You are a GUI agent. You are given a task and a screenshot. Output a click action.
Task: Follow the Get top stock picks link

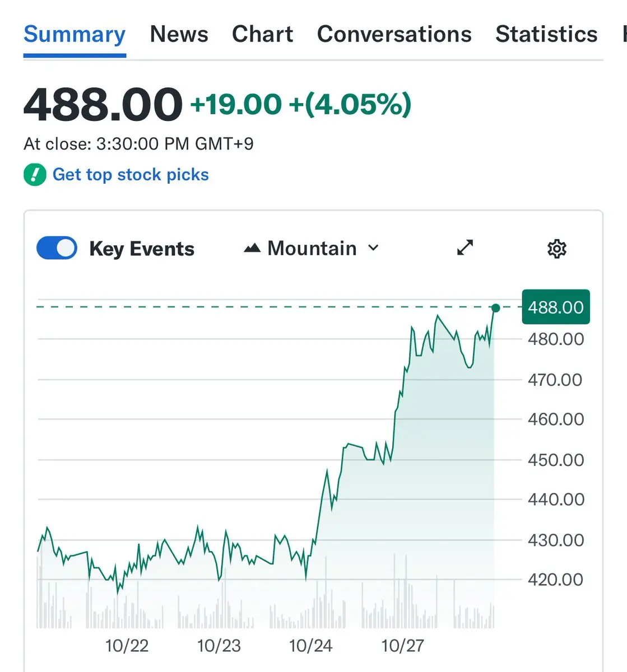point(131,175)
